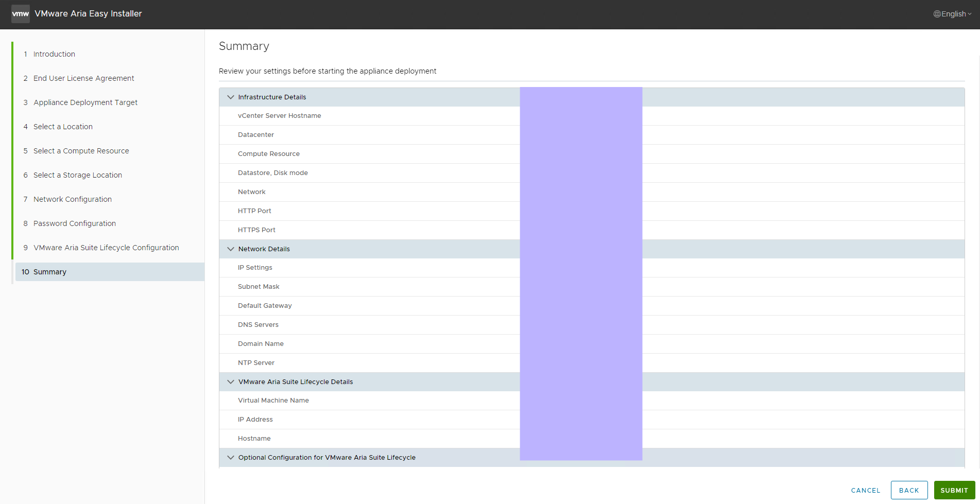
Task: Click the Domain Name row label
Action: pyautogui.click(x=261, y=344)
